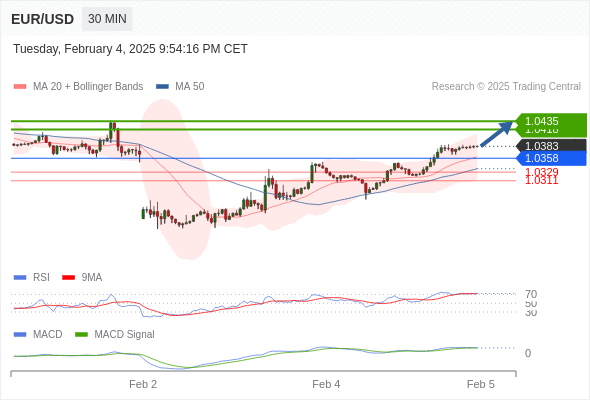This screenshot has width=590, height=400.
Task: Click the MA 20 + Bollinger Bands pink swatch
Action: [20, 87]
